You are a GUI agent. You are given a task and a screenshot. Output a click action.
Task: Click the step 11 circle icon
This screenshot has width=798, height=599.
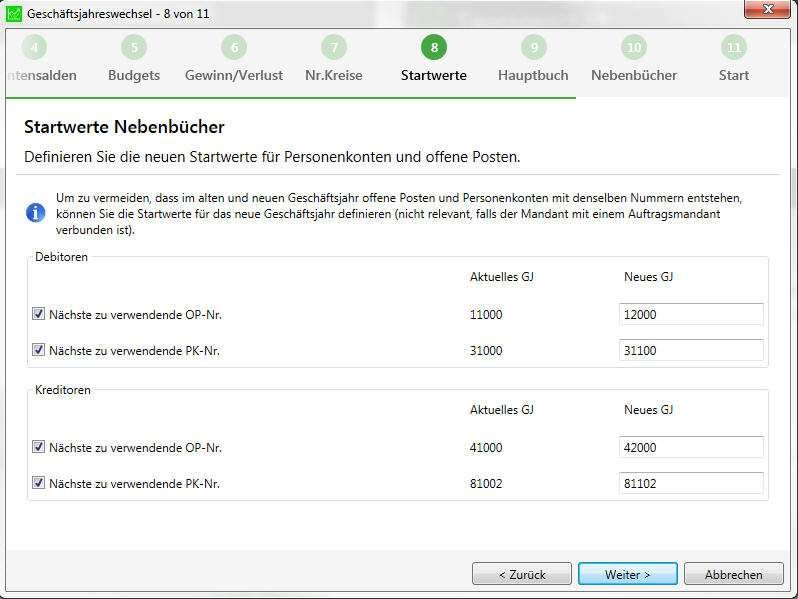tap(734, 47)
